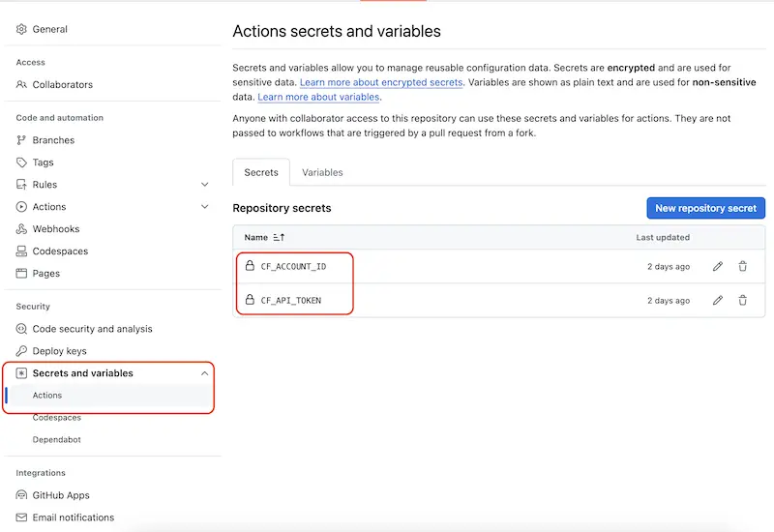Open Codespaces under Secrets and variables
This screenshot has width=774, height=532.
click(x=57, y=418)
